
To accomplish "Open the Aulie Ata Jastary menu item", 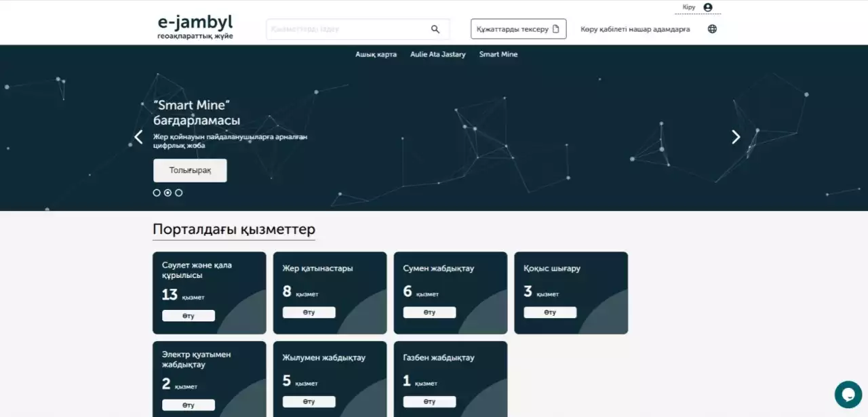I will (438, 54).
